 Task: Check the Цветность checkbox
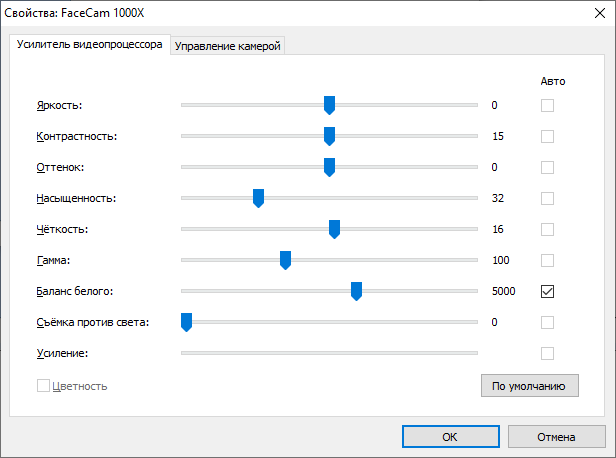[x=44, y=386]
